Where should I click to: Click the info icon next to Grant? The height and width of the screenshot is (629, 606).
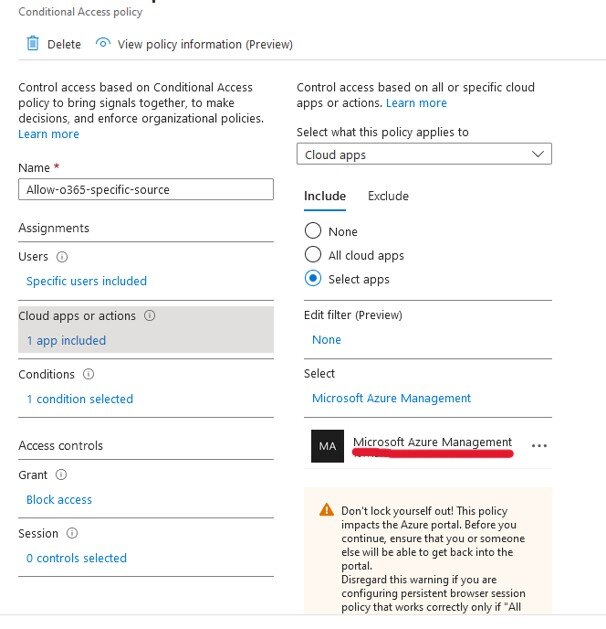click(61, 475)
